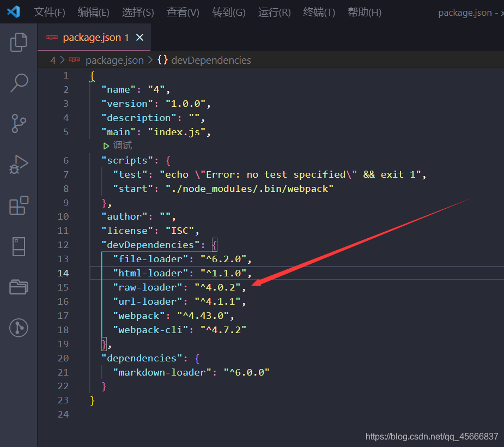Select line number 14 in the gutter
This screenshot has height=447, width=504.
63,273
